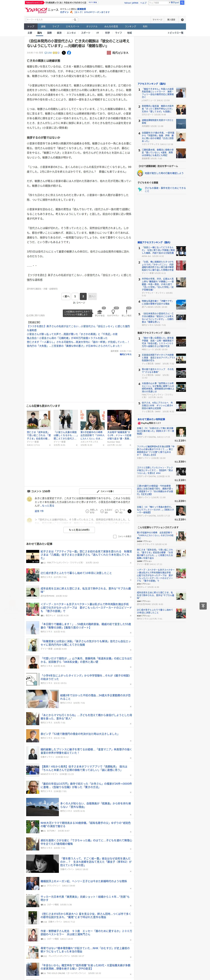The image size is (210, 980).
Task: Select page 1 of the article
Action: pyautogui.click(x=75, y=296)
